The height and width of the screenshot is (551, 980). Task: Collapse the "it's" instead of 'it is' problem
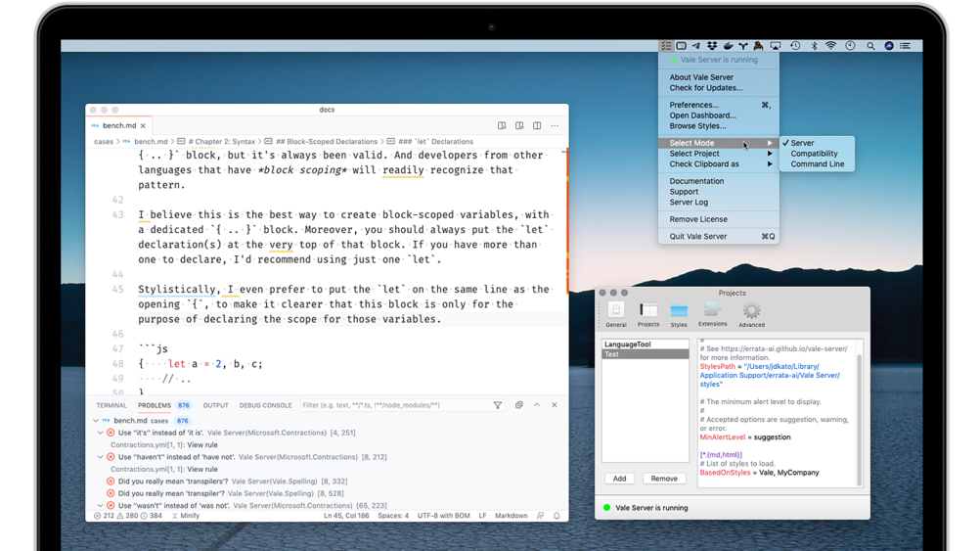(100, 433)
